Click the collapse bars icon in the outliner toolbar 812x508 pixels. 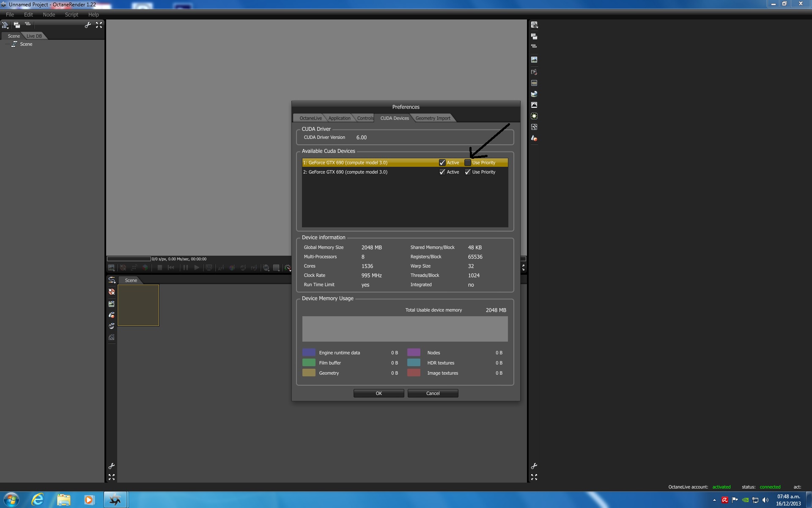(x=28, y=25)
